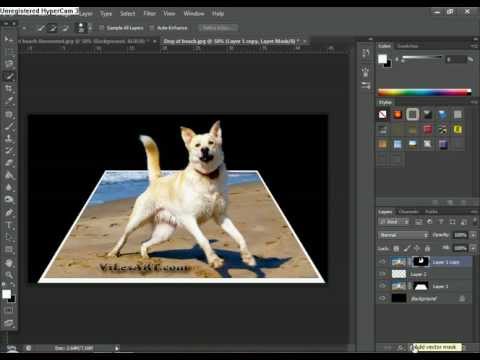Click the Refine Edge button
This screenshot has height=360, width=480.
(217, 28)
